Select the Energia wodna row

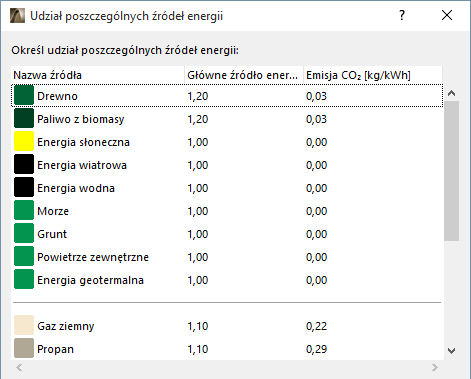tap(227, 188)
